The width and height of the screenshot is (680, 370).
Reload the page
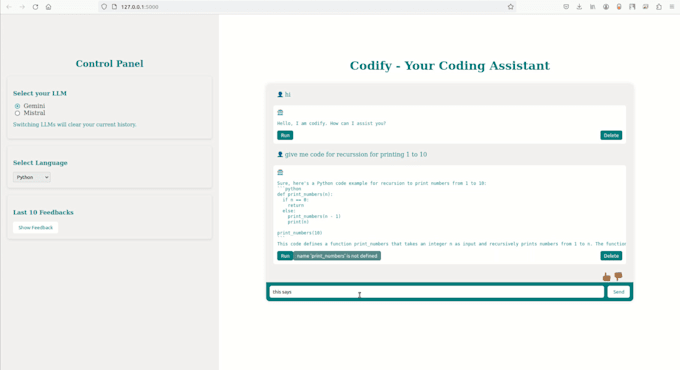(36, 7)
